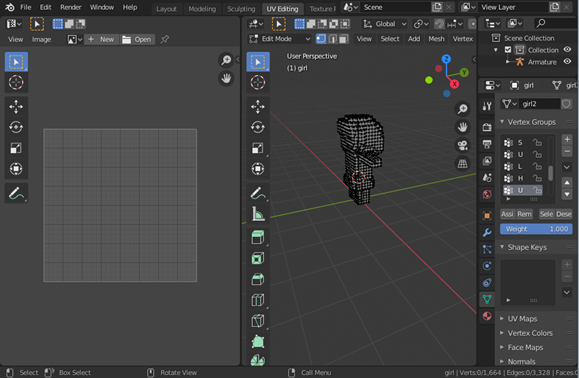Viewport: 579px width, 378px height.
Task: Collapse Collection tree in outliner
Action: [x=496, y=50]
